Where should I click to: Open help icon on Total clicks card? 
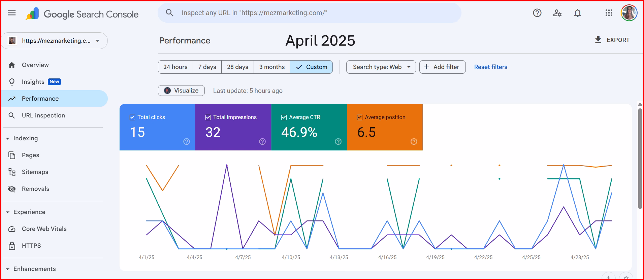coord(187,142)
